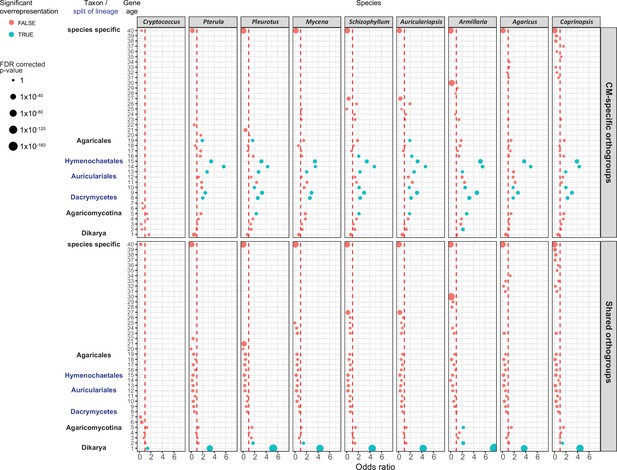Click the red FALSE legend dot

tap(11, 23)
